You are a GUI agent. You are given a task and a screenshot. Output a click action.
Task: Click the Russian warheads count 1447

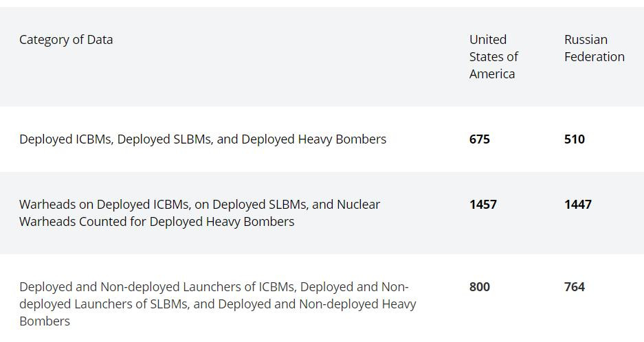coord(578,205)
